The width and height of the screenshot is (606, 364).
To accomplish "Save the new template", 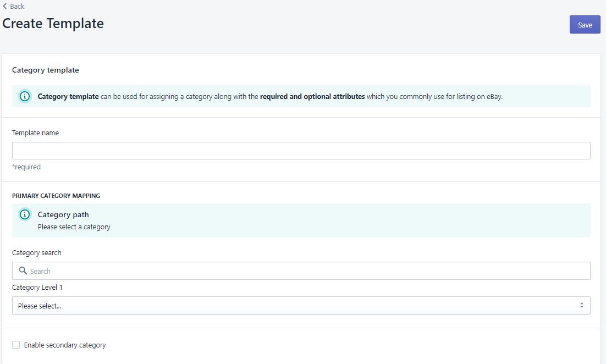I will pyautogui.click(x=585, y=25).
